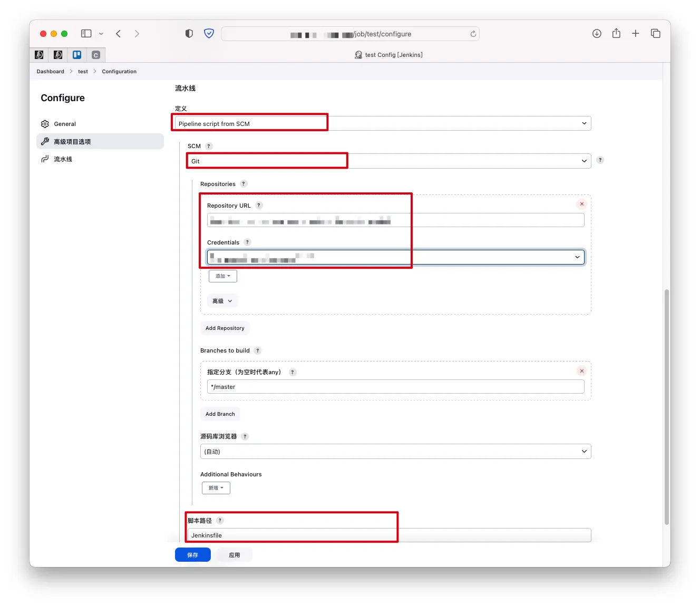Select 流水线 in the Configure sidebar

click(100, 159)
